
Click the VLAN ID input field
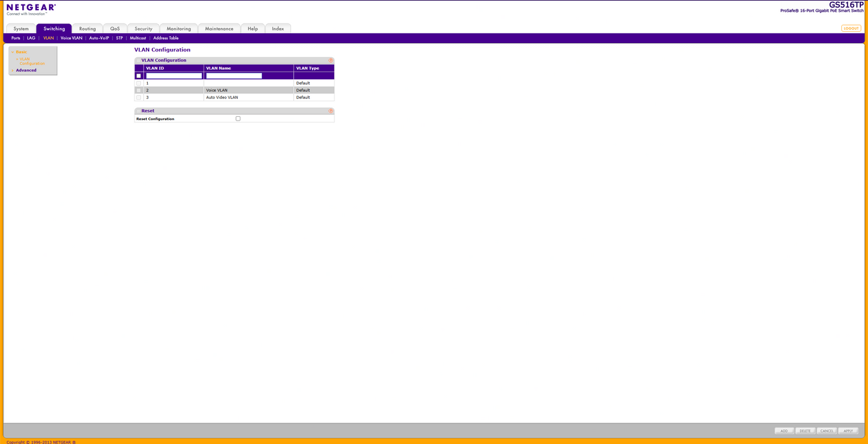[x=174, y=76]
